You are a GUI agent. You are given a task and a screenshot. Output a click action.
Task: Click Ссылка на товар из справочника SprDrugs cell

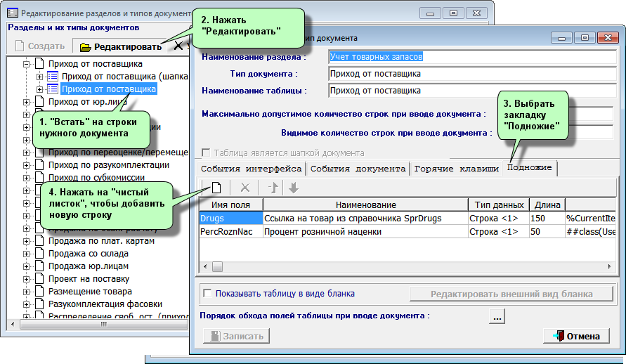[365, 219]
